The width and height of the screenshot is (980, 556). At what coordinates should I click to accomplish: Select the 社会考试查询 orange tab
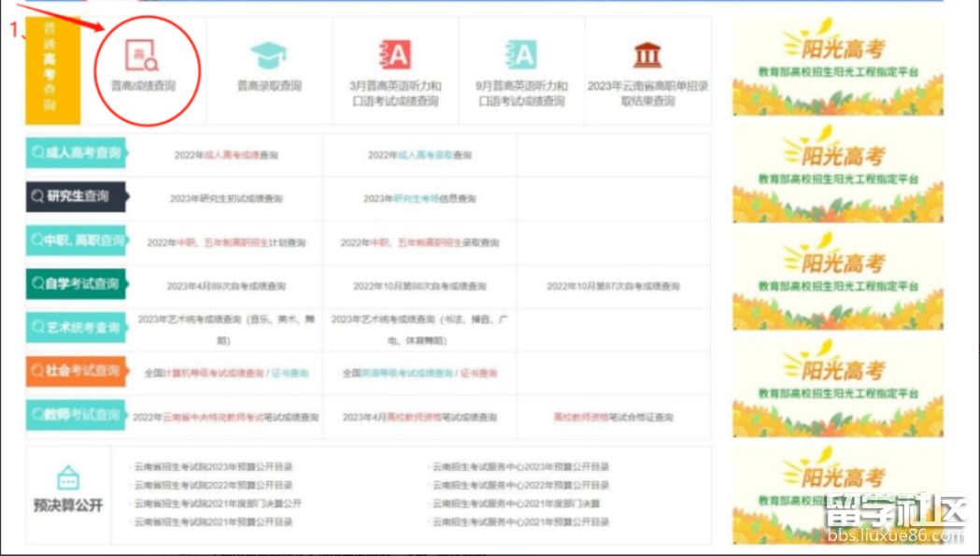[x=76, y=371]
